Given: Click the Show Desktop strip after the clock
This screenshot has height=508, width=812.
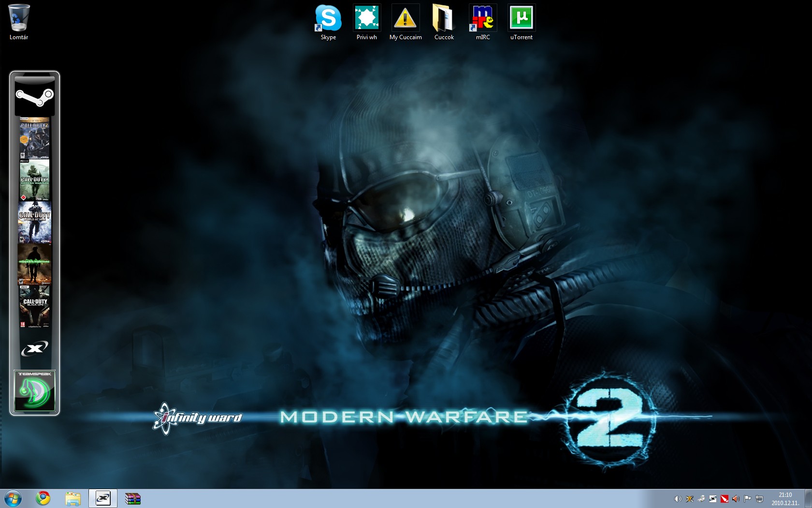Looking at the screenshot, I should (808, 499).
